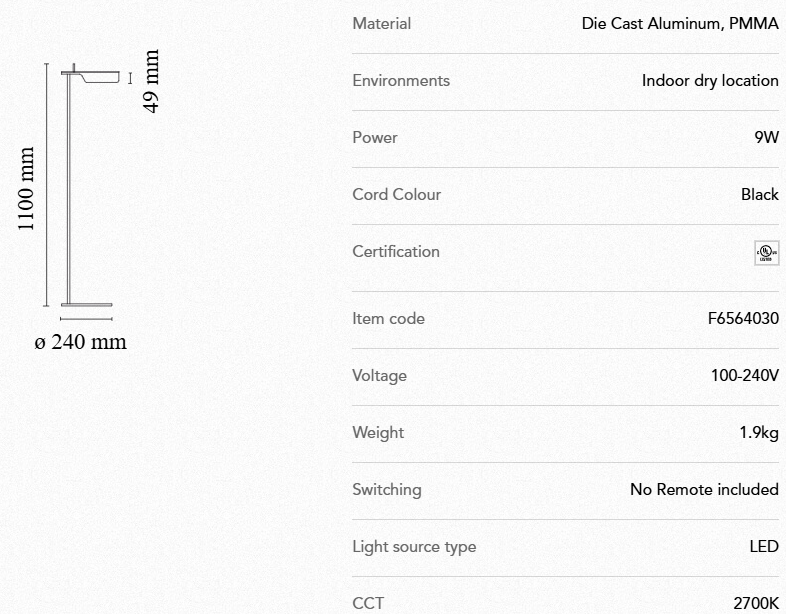Select the Black cord colour value
Screen dimensions: 786x614
759,195
